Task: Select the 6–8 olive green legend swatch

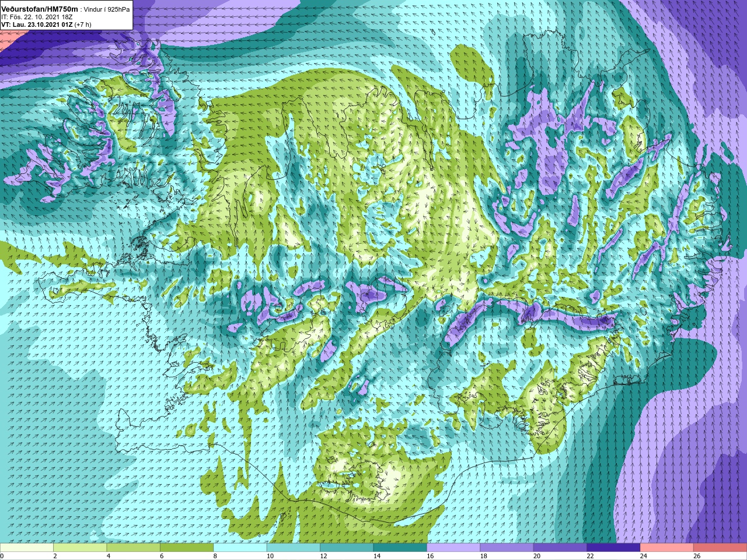Action: pos(187,548)
